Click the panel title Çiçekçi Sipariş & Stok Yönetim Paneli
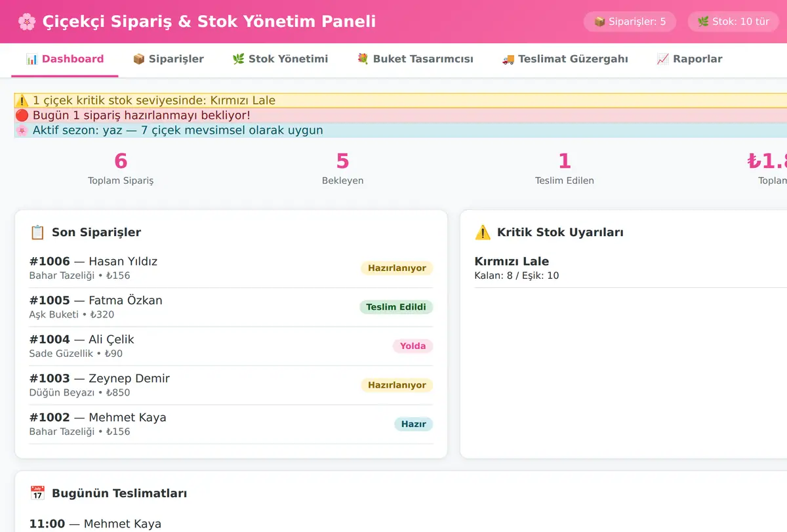787x532 pixels. tap(209, 22)
